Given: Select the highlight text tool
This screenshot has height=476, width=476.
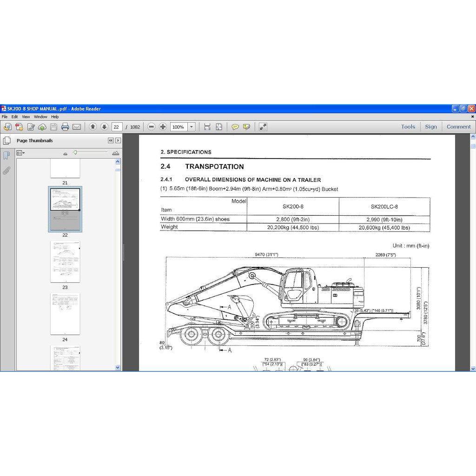Looking at the screenshot, I should (x=246, y=127).
